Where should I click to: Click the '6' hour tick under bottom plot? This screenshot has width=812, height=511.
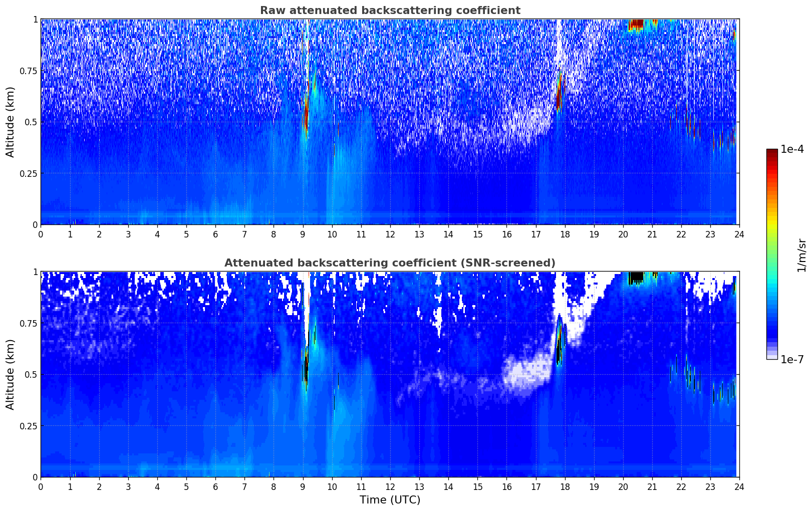pos(215,486)
